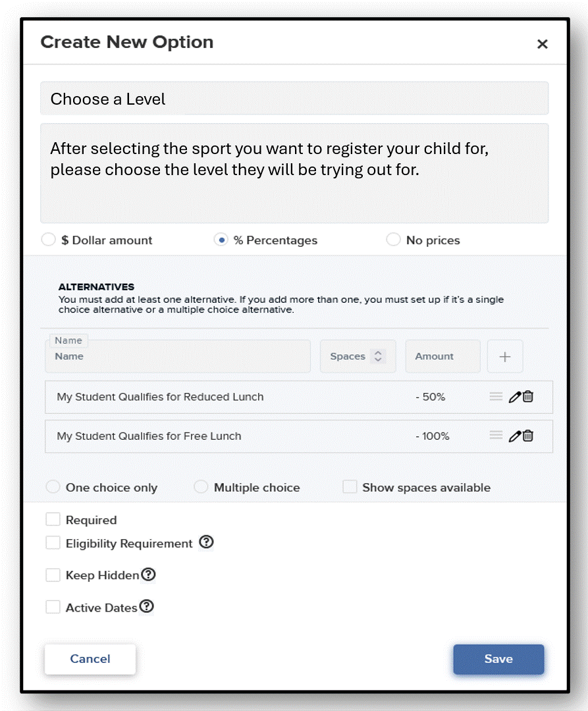Adjust Spaces field stepper arrows
The image size is (588, 711).
[x=378, y=356]
